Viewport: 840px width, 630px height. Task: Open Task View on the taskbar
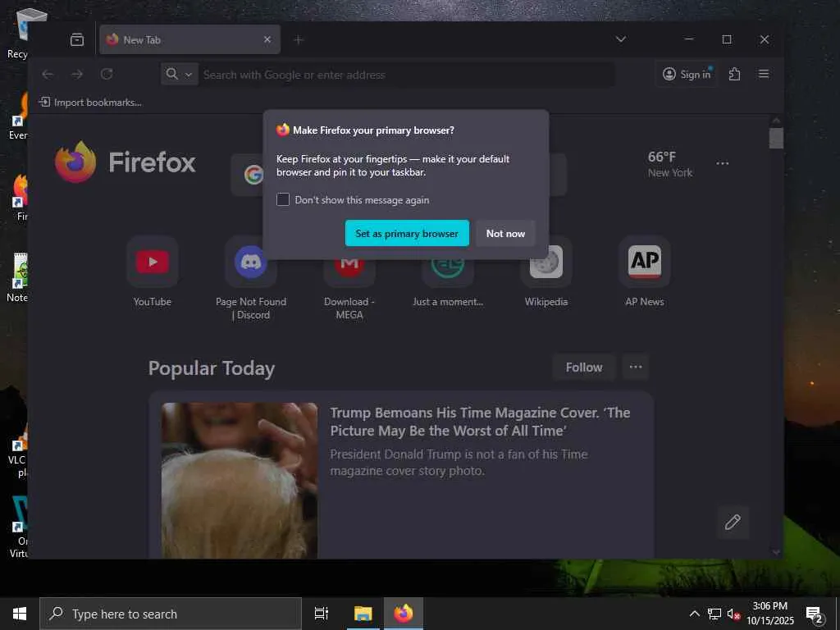click(x=322, y=614)
